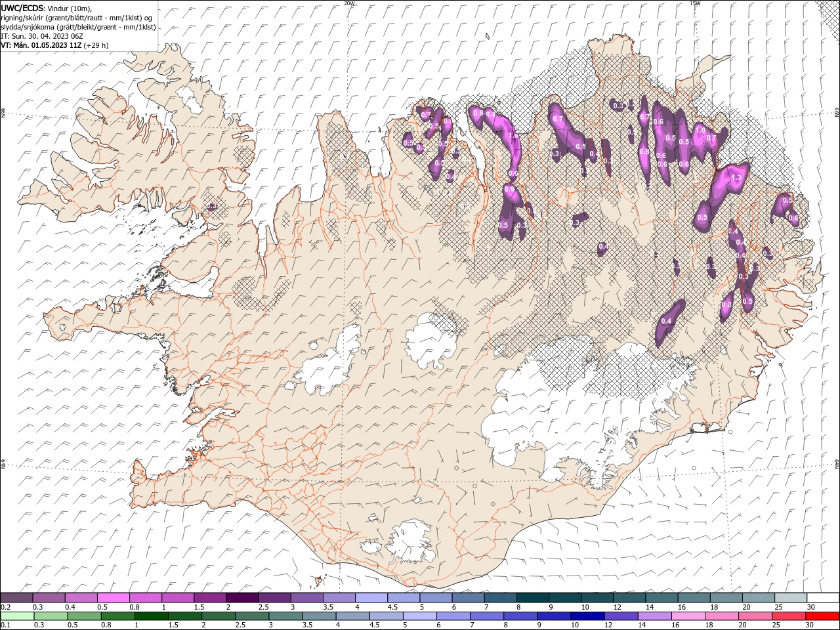Click the '15W' longitude label
Screen dimensions: 840x630
(695, 3)
